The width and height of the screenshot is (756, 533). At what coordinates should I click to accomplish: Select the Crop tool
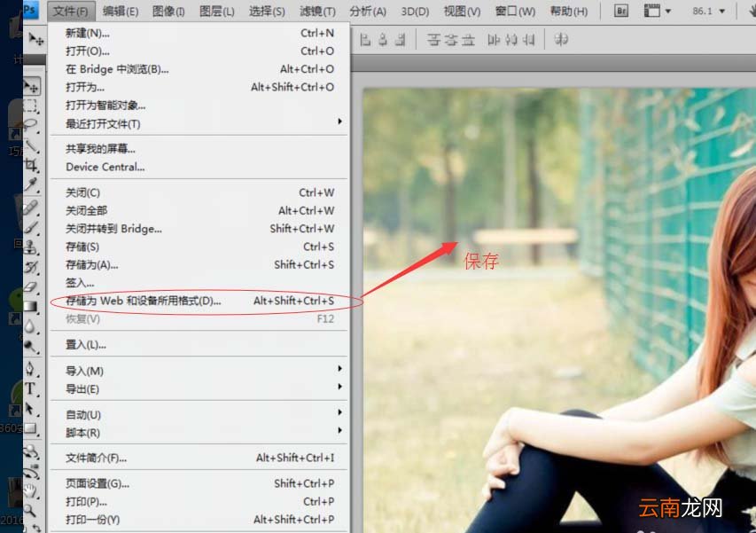coord(31,165)
